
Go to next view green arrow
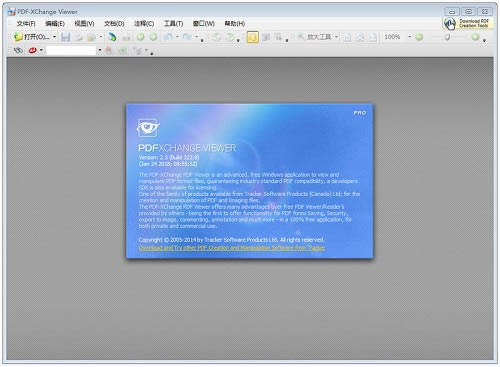(x=153, y=37)
